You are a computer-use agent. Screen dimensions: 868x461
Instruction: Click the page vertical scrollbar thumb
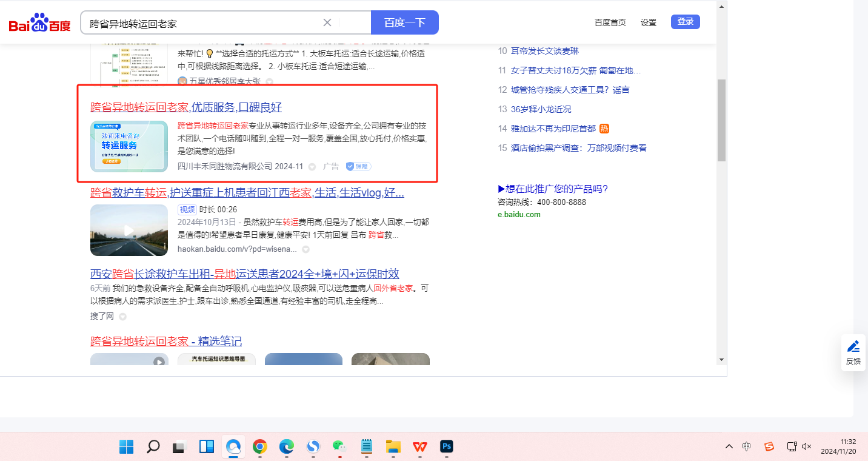(x=721, y=119)
